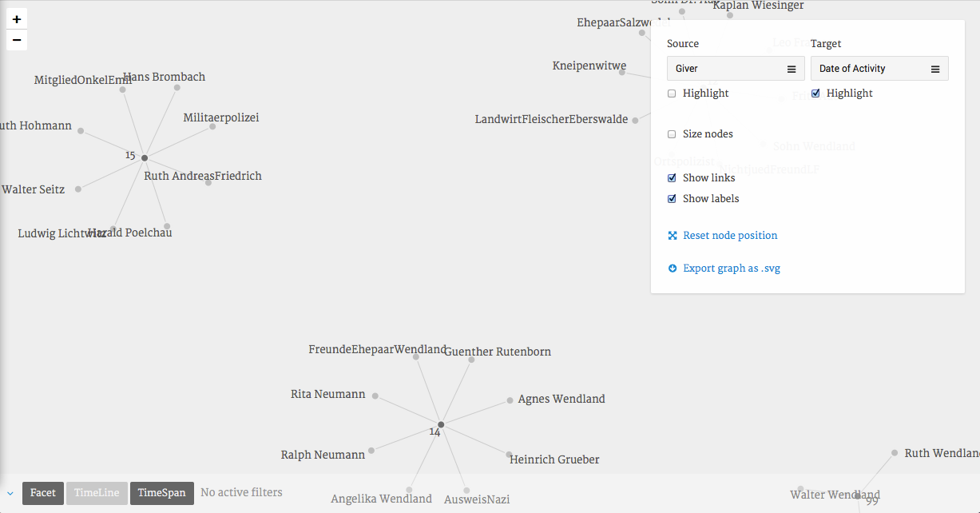Viewport: 980px width, 513px height.
Task: Select the hub node labeled 14
Action: point(441,424)
